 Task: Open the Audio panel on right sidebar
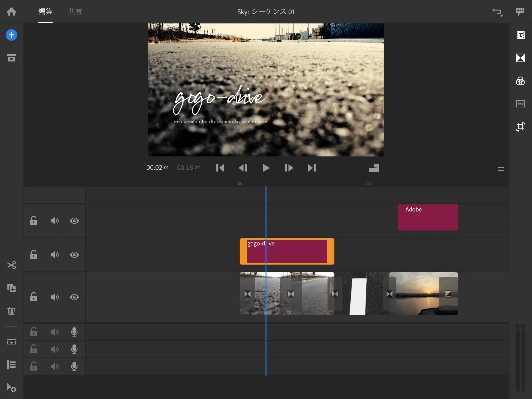[521, 104]
